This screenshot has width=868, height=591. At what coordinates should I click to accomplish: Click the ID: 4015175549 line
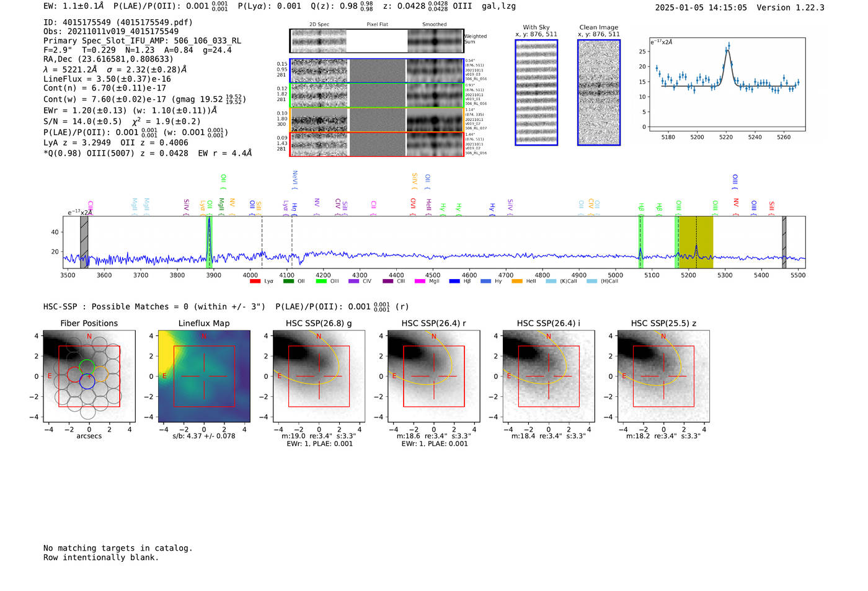[x=118, y=22]
